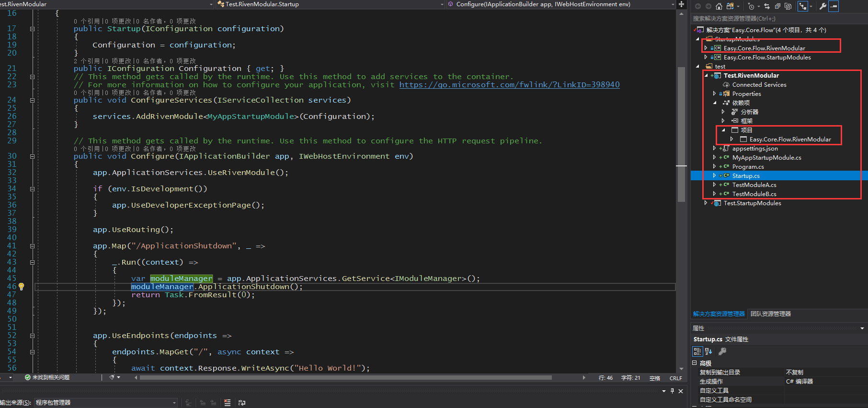The image size is (868, 408).
Task: Click the editor horizontal scrollbar
Action: (x=345, y=378)
